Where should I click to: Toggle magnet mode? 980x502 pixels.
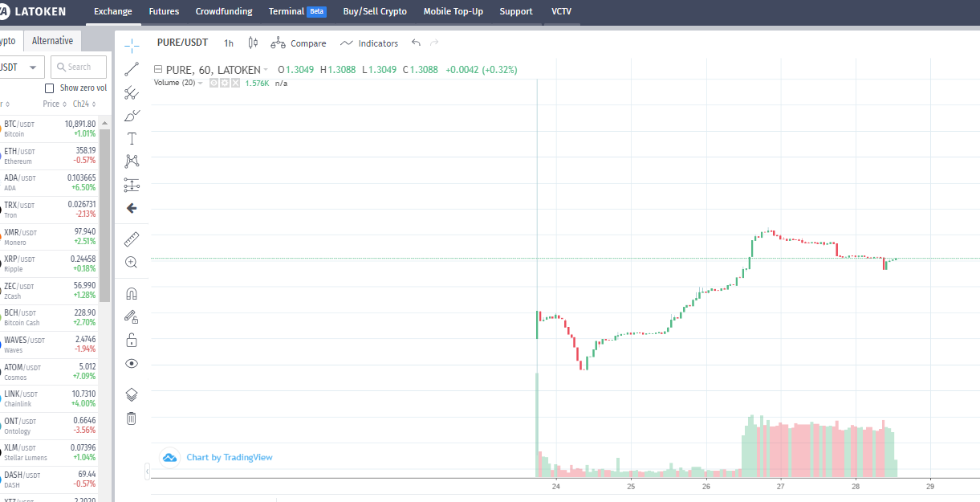pyautogui.click(x=132, y=294)
